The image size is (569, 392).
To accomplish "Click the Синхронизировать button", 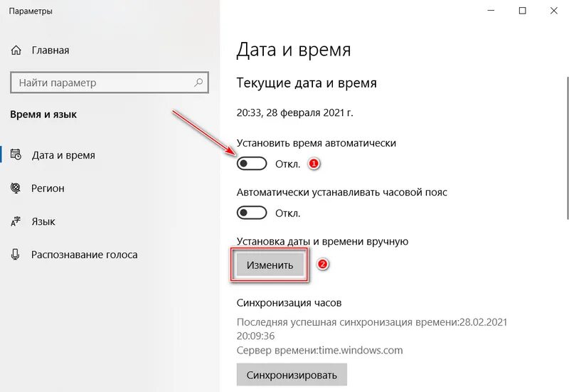I will point(292,375).
